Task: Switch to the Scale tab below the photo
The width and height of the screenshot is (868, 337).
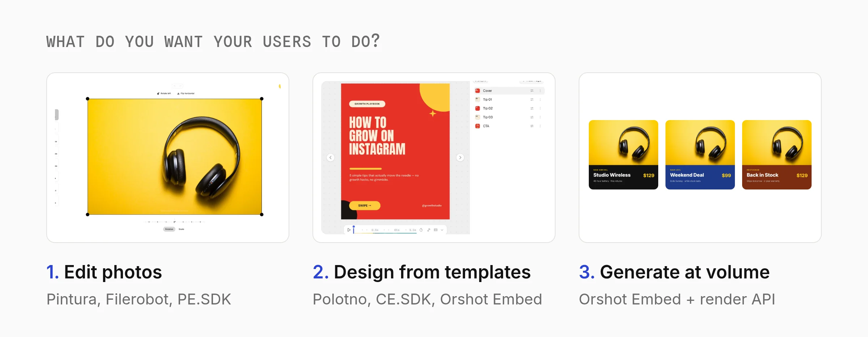Action: 181,229
